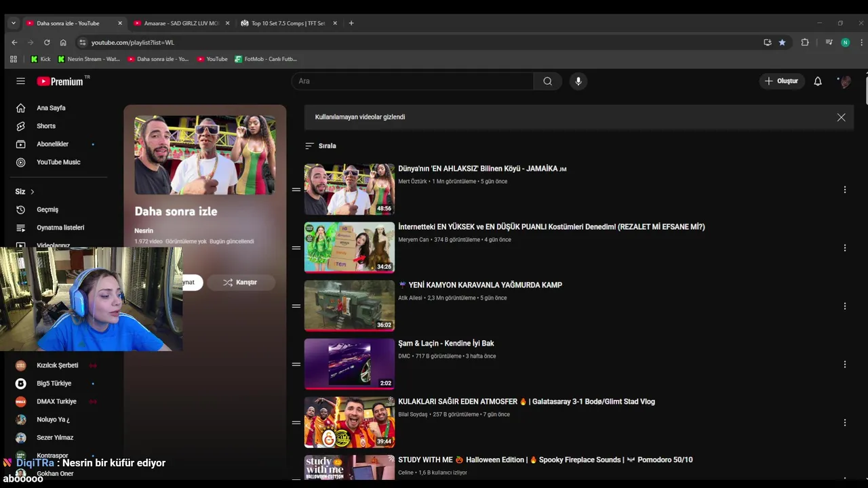Open the account avatar menu
Screen dimensions: 868x488
845,81
